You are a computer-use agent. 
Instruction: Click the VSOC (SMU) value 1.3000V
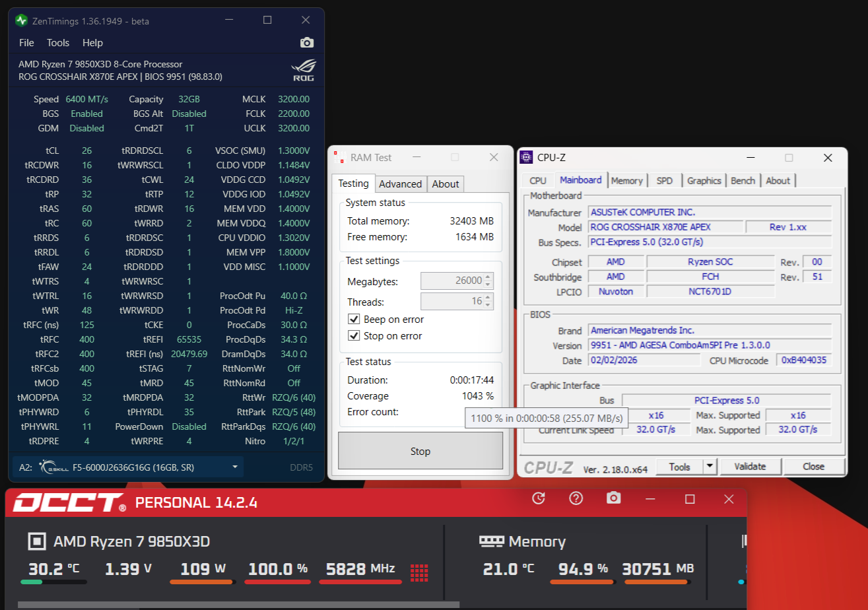click(x=294, y=151)
